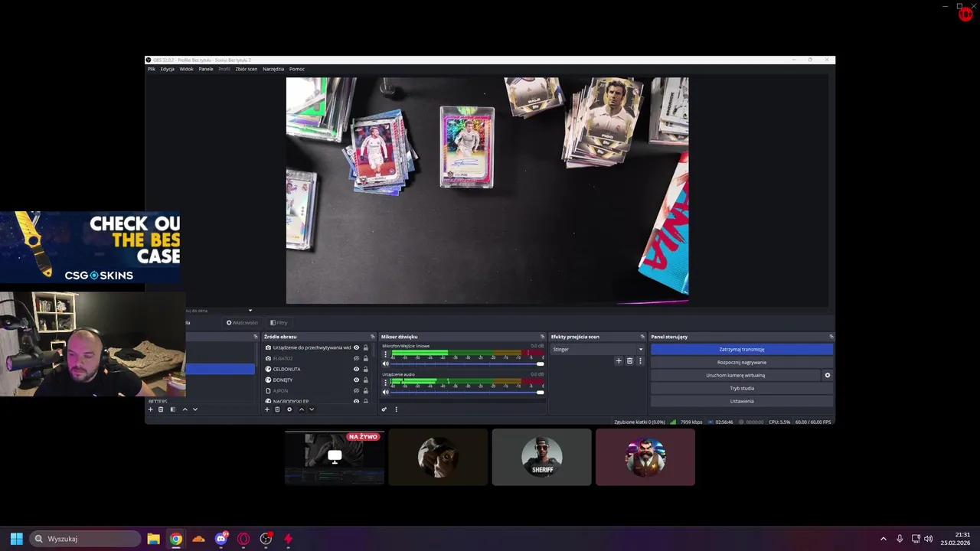
Task: Click the Wyszukaj taskbar search field
Action: tap(85, 539)
